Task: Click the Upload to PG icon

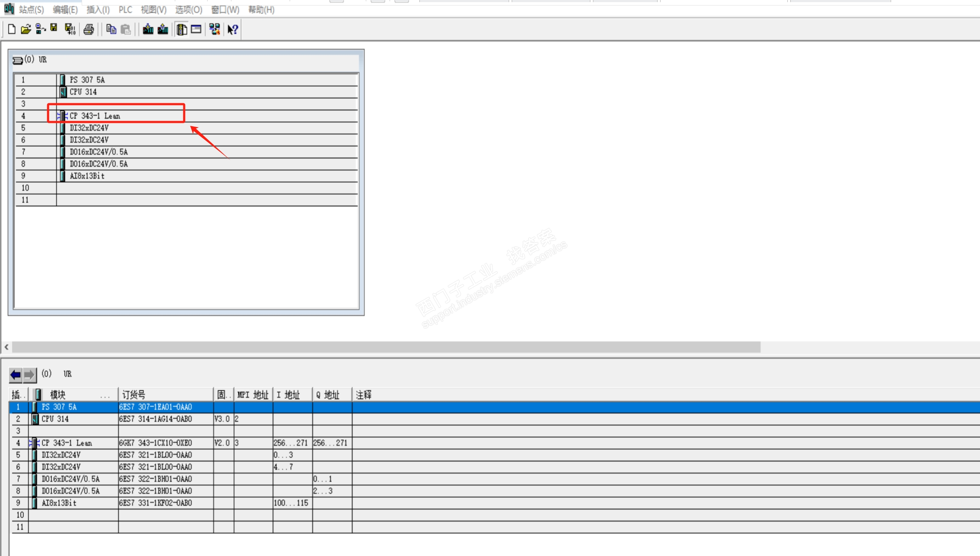Action: click(163, 29)
